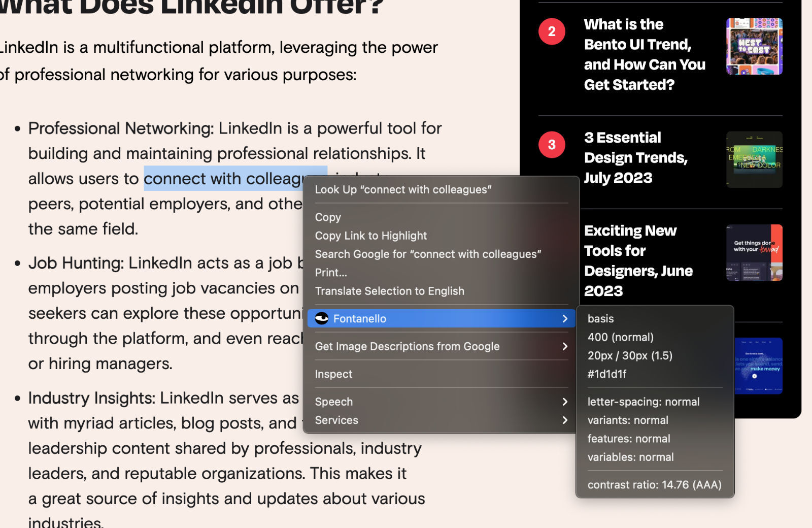This screenshot has height=528, width=812.
Task: Click the Fontanello eye icon
Action: tap(322, 318)
